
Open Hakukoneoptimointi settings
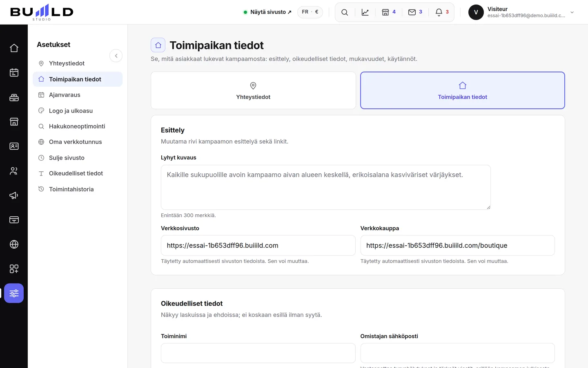(78, 126)
